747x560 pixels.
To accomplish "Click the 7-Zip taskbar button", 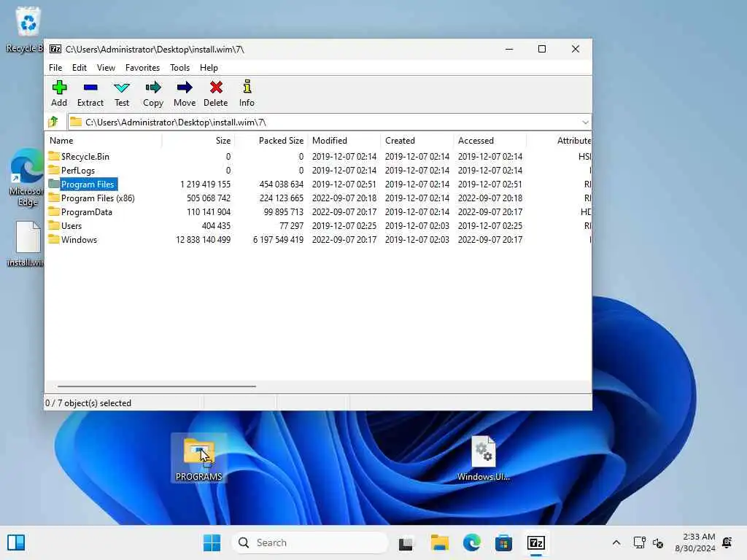I will pos(536,542).
